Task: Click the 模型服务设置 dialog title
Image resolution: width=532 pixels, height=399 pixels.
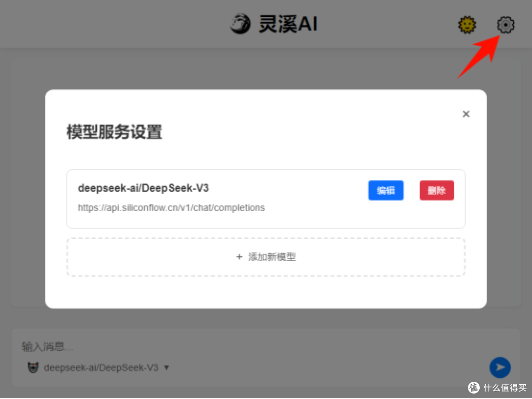Action: (x=114, y=132)
